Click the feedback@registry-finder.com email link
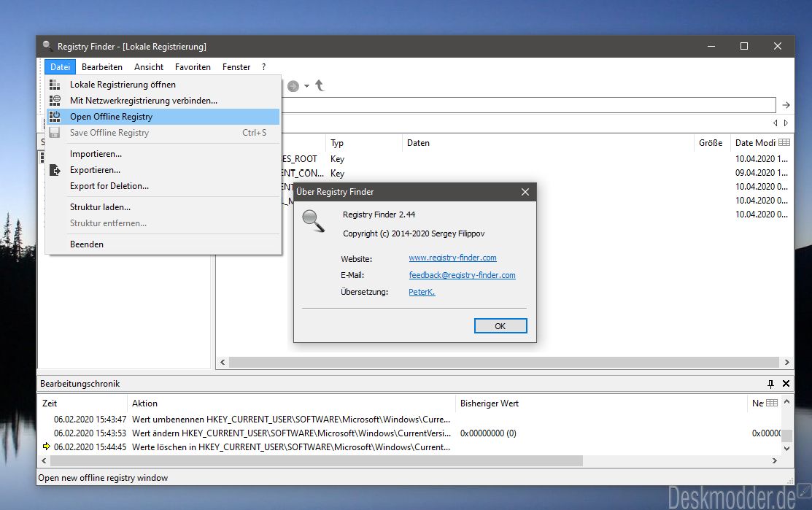 pos(462,275)
